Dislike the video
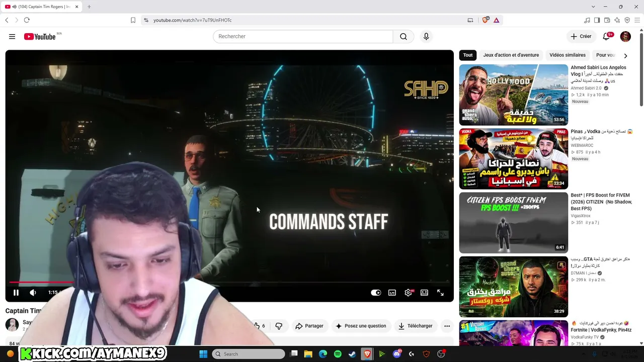The height and width of the screenshot is (362, 644). point(279,326)
